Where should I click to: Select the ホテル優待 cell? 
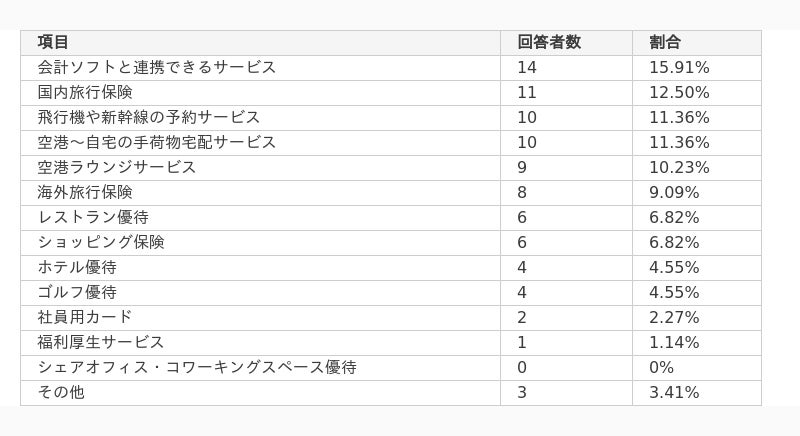(260, 268)
